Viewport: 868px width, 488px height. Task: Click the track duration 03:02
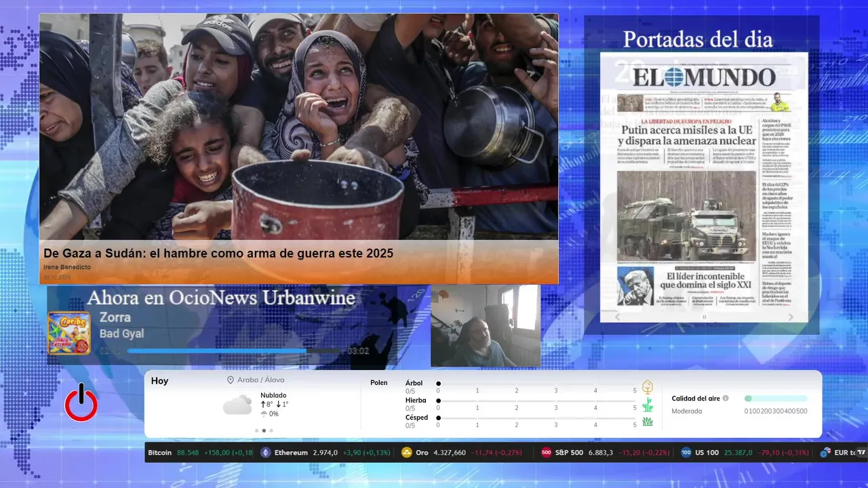tap(358, 351)
